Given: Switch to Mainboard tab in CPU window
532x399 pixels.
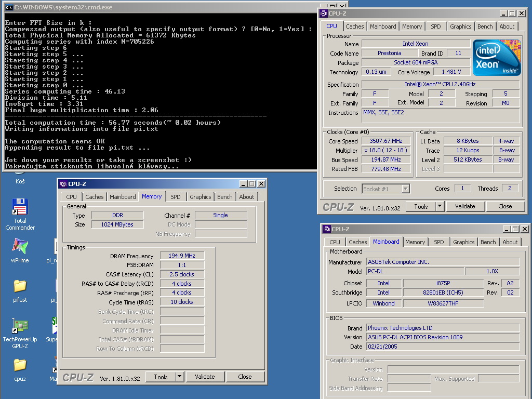Looking at the screenshot, I should click(383, 26).
